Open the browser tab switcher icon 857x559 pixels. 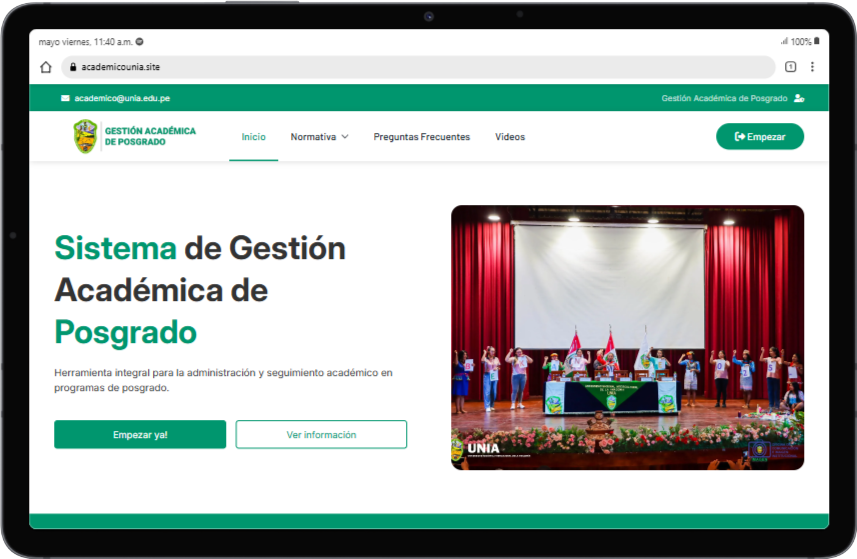(790, 67)
